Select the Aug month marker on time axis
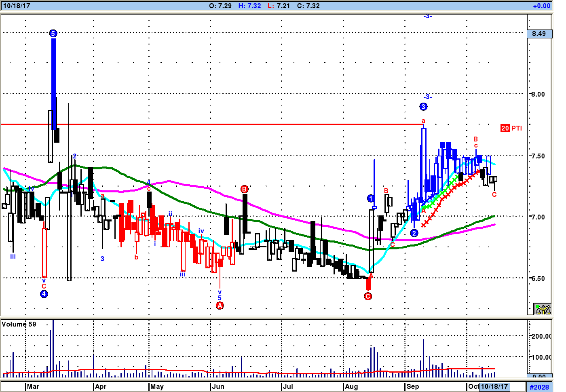Screen dimensions: 566x392 (351, 386)
